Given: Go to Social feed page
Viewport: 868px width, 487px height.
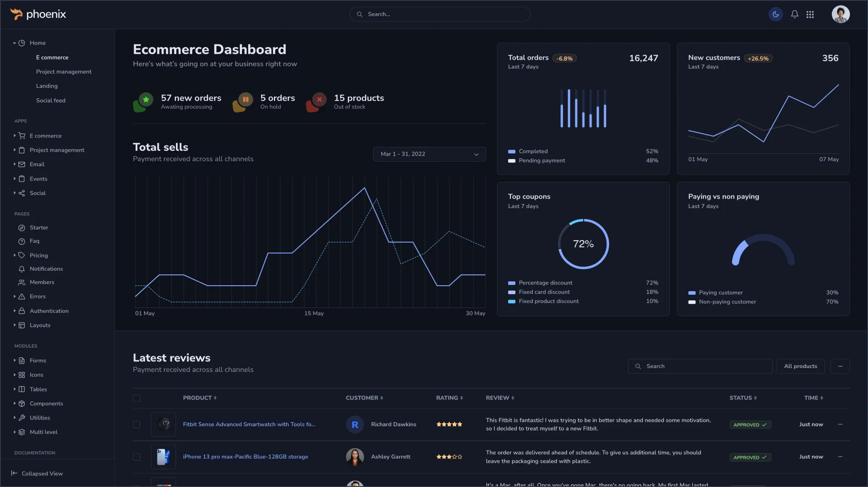Looking at the screenshot, I should pos(51,100).
